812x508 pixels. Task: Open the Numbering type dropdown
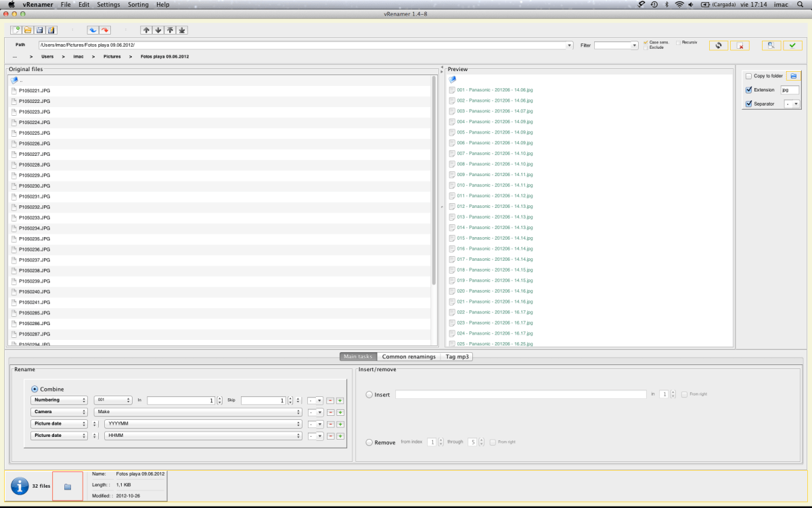tap(60, 400)
